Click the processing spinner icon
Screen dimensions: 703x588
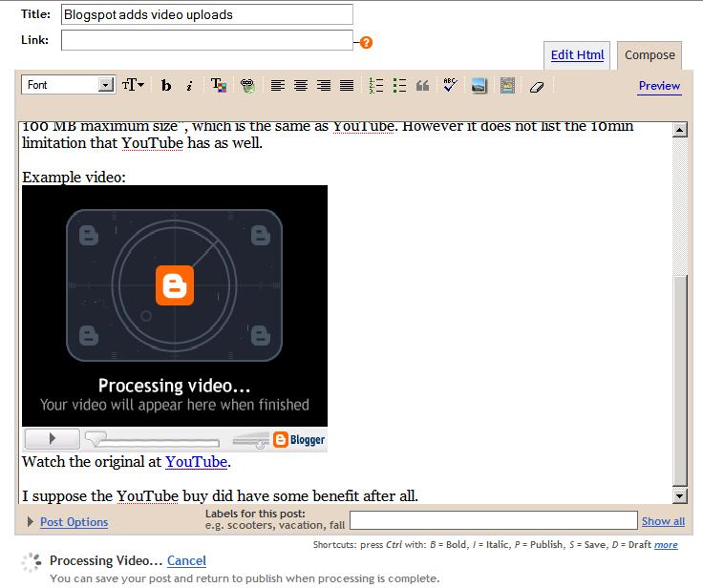coord(32,562)
